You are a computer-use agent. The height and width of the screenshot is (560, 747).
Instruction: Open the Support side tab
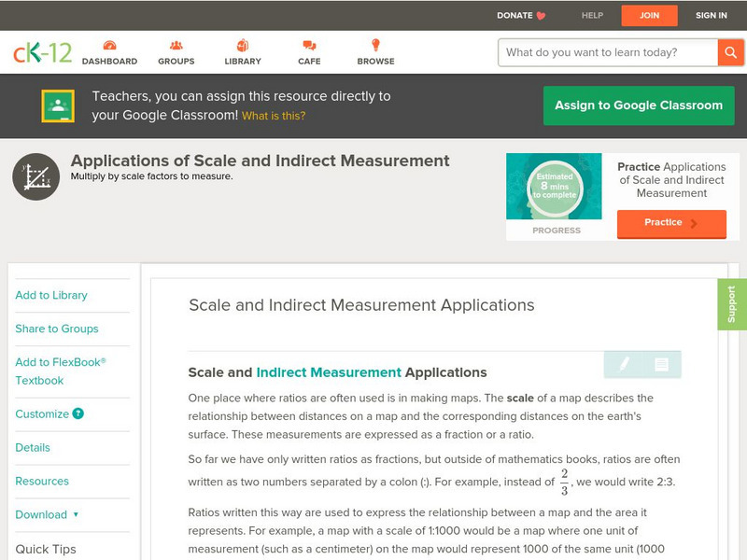(731, 304)
